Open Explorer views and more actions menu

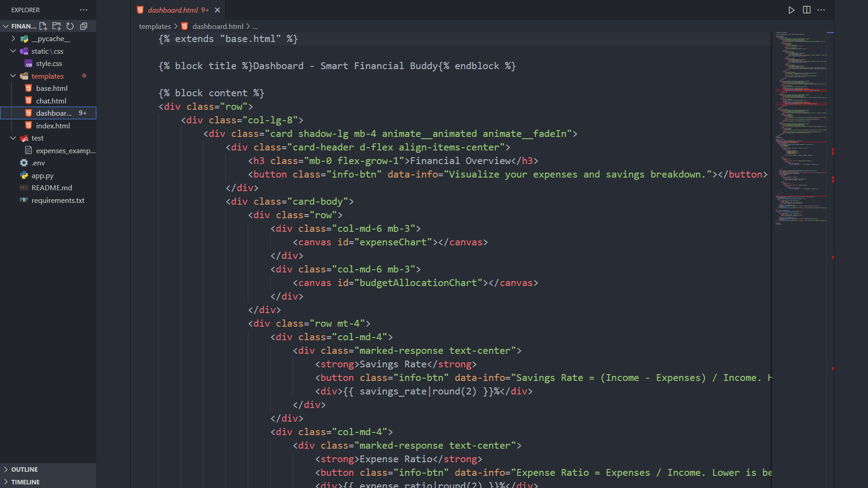click(x=84, y=10)
